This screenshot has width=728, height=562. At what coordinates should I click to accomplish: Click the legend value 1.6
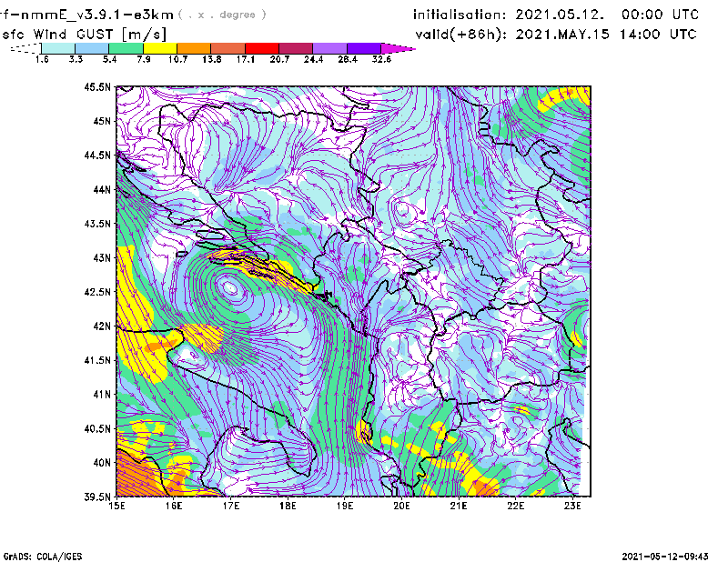(42, 59)
